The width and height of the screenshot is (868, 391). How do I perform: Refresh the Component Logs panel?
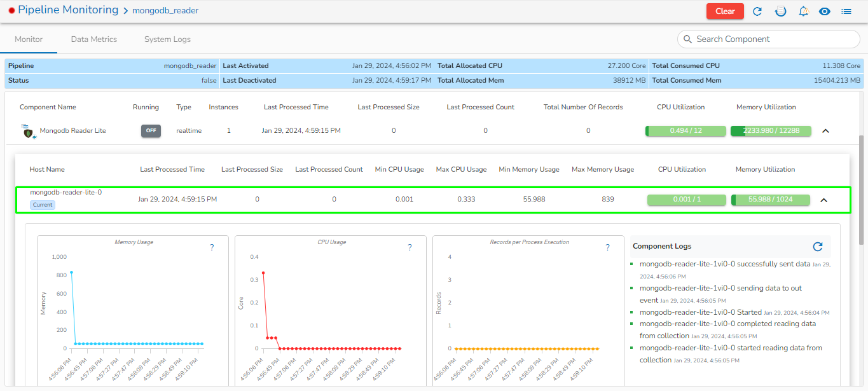[x=818, y=247]
